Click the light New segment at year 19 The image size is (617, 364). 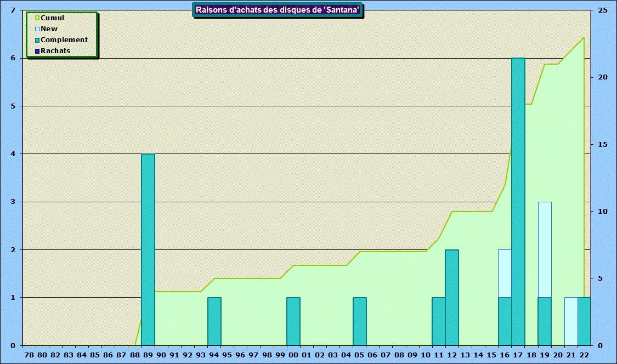point(545,249)
